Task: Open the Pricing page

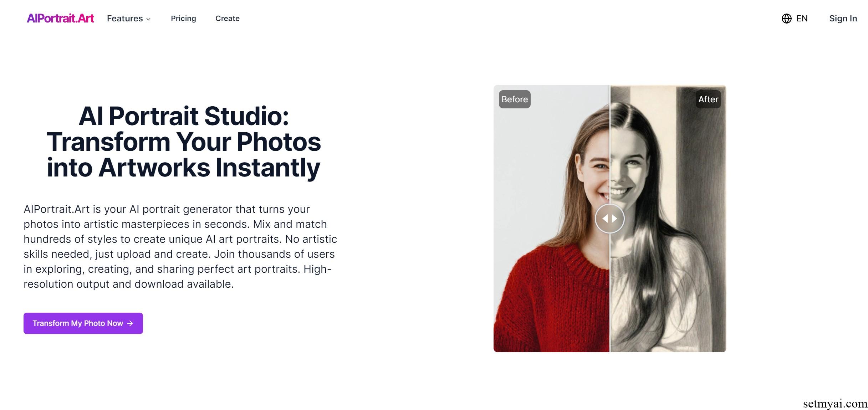Action: (183, 19)
